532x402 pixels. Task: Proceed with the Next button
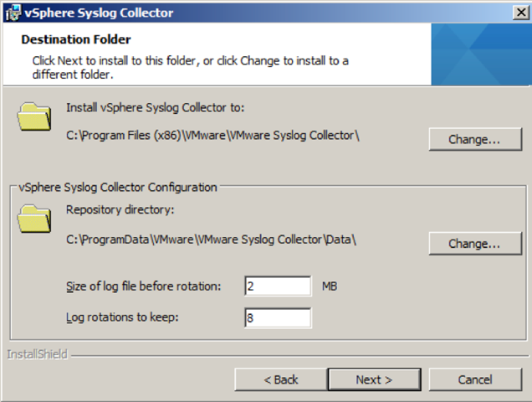coord(374,379)
